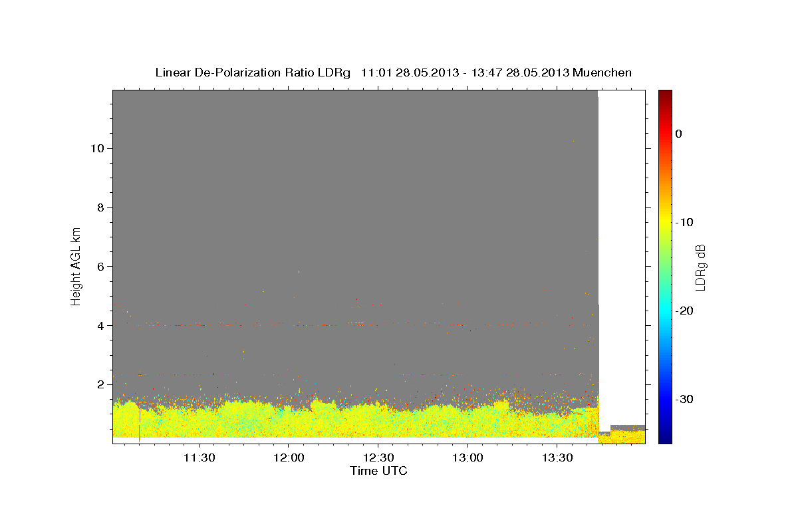This screenshot has height=532, width=798.
Task: Click the colorbar value "-20"
Action: (684, 311)
